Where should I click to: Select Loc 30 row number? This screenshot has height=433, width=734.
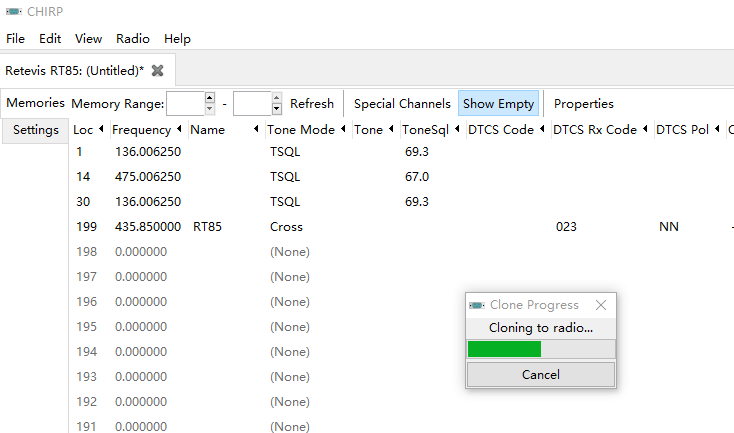(x=83, y=202)
